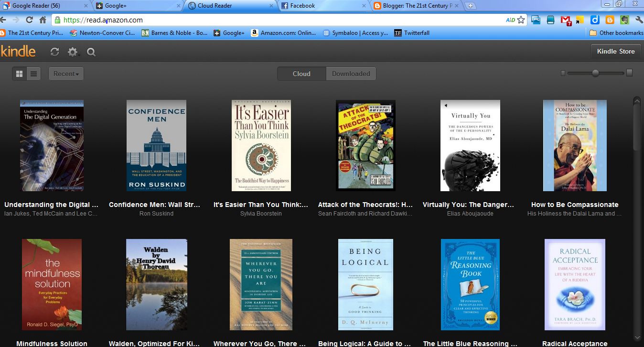644x347 pixels.
Task: Click the library vertical scrollbar down arrow
Action: 637,337
